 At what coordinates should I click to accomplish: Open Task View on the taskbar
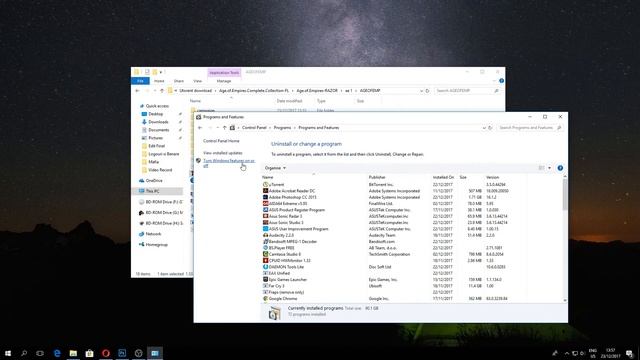pos(40,353)
